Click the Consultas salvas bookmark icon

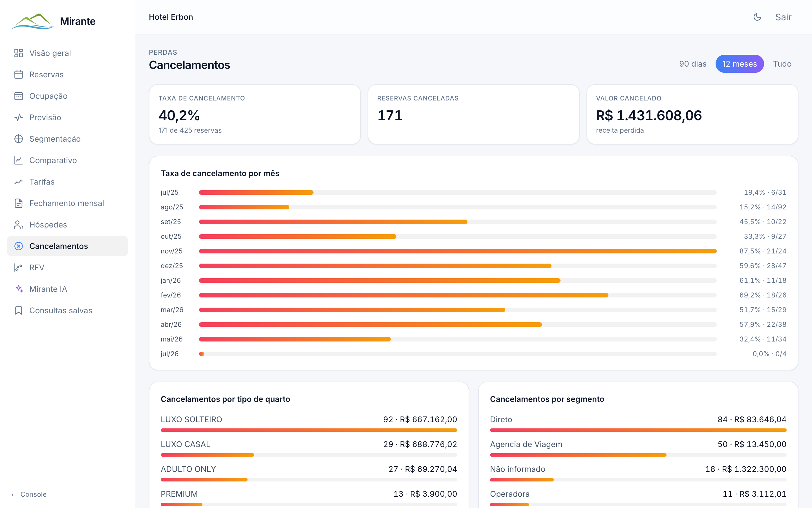coord(18,310)
